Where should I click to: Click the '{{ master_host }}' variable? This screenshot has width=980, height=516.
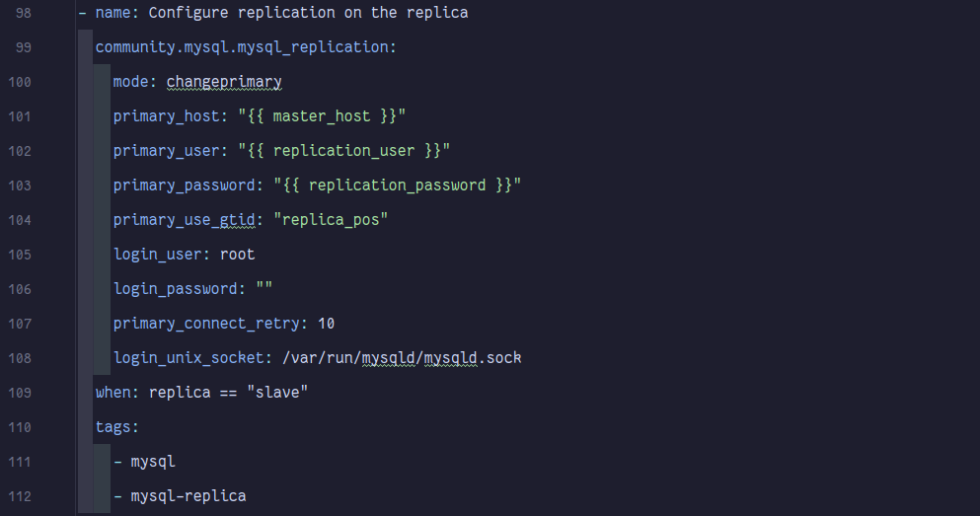point(322,116)
